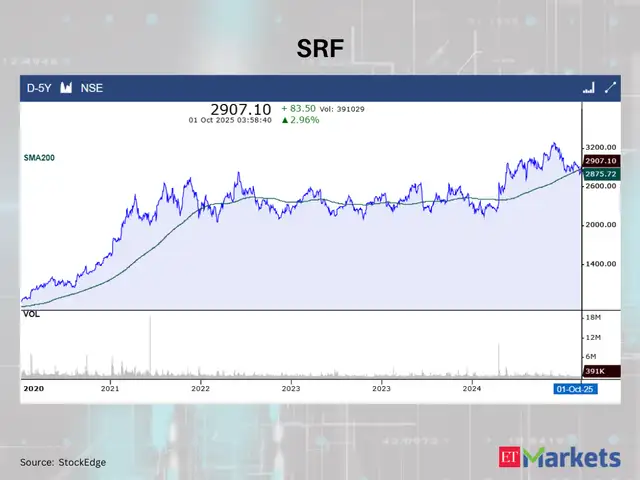Click the SRF chart title
The image size is (640, 480).
319,47
